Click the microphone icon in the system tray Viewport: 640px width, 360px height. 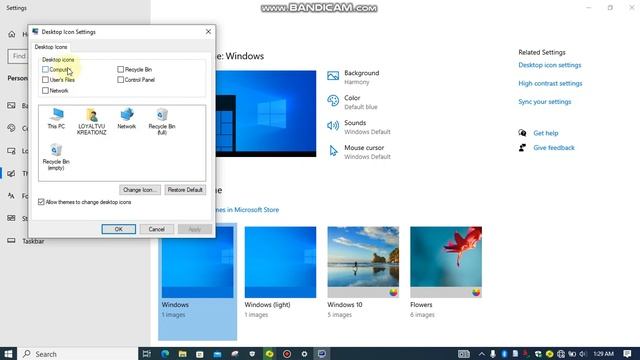pyautogui.click(x=493, y=354)
